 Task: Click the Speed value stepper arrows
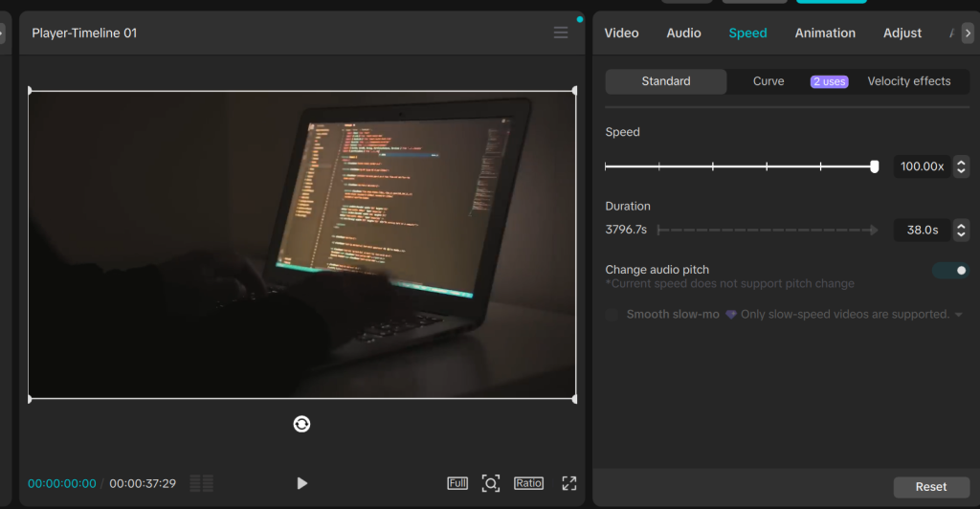[x=962, y=166]
